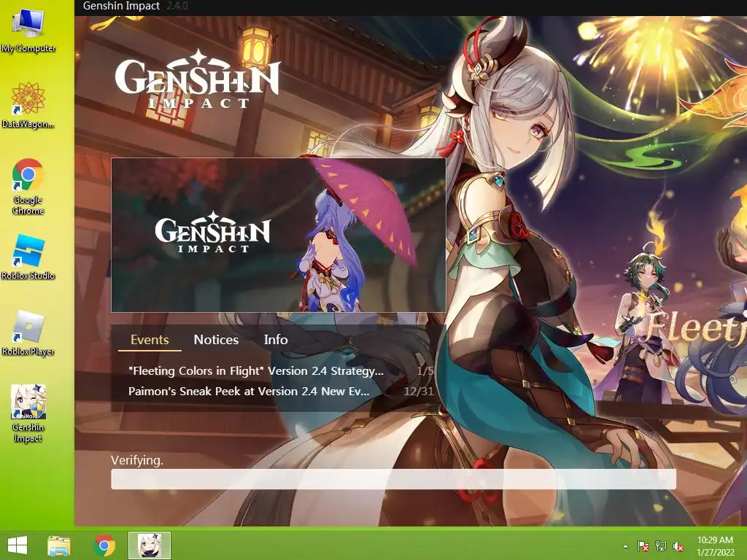Click the Genshin Impact news banner image
The height and width of the screenshot is (560, 747).
pyautogui.click(x=279, y=236)
